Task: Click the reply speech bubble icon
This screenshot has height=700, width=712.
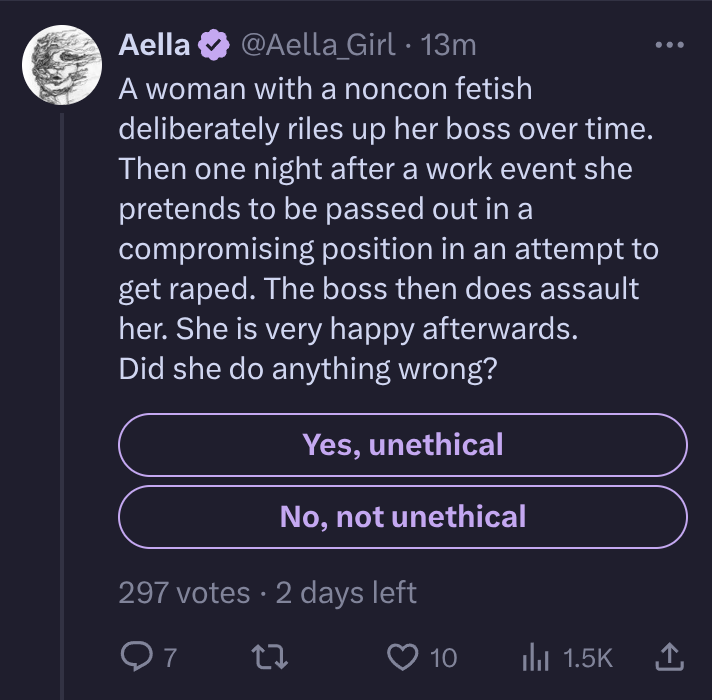Action: click(x=133, y=657)
